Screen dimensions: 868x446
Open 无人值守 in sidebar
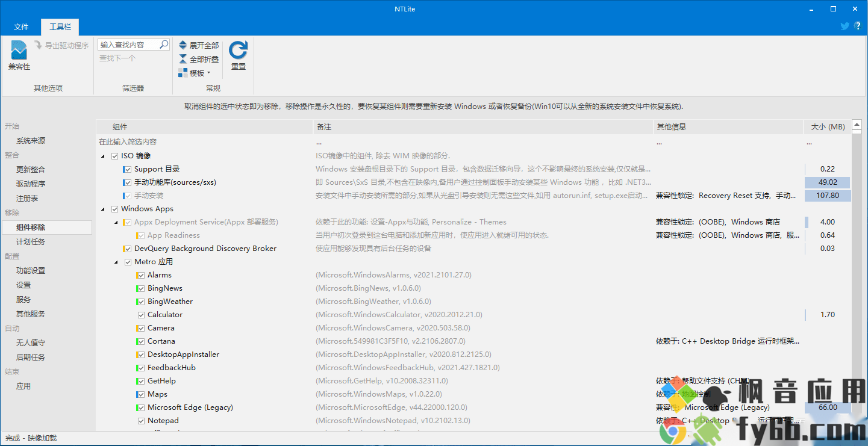[31, 343]
